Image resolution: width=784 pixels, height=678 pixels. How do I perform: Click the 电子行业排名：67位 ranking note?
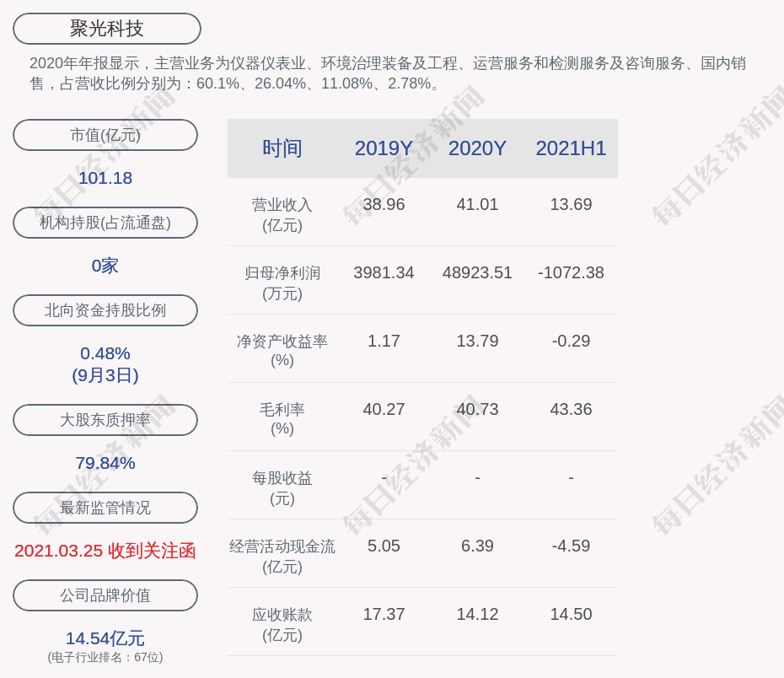click(105, 657)
